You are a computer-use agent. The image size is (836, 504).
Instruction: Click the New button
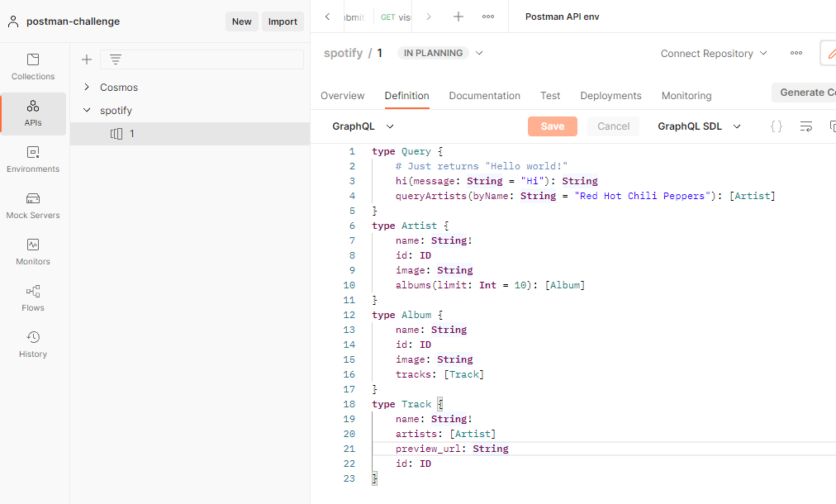[x=241, y=21]
